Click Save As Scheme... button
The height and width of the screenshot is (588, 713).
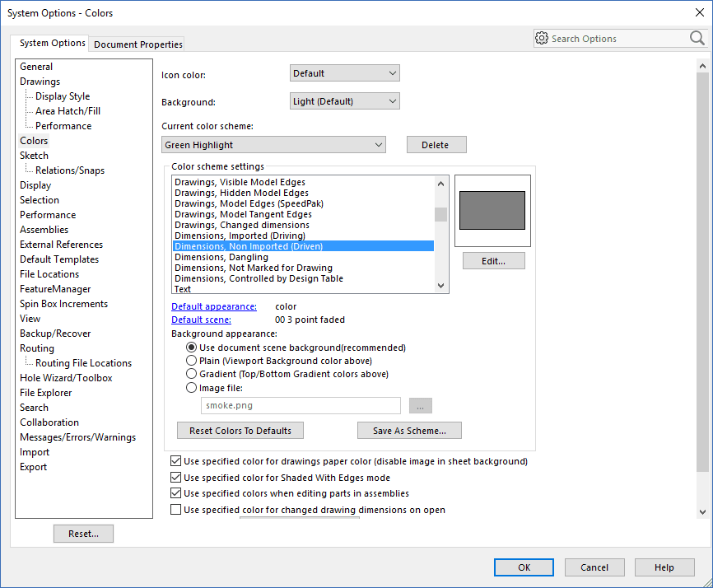click(x=409, y=431)
